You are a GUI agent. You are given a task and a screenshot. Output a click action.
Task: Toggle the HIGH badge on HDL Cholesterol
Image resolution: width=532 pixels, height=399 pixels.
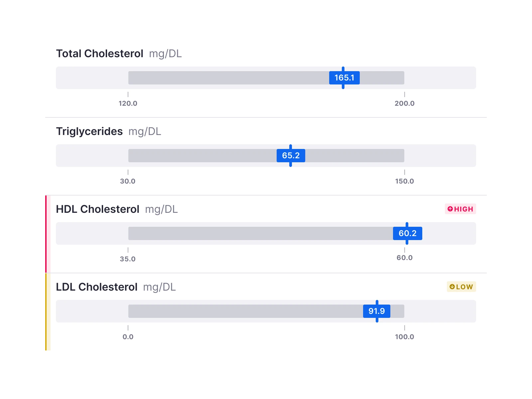coord(461,209)
